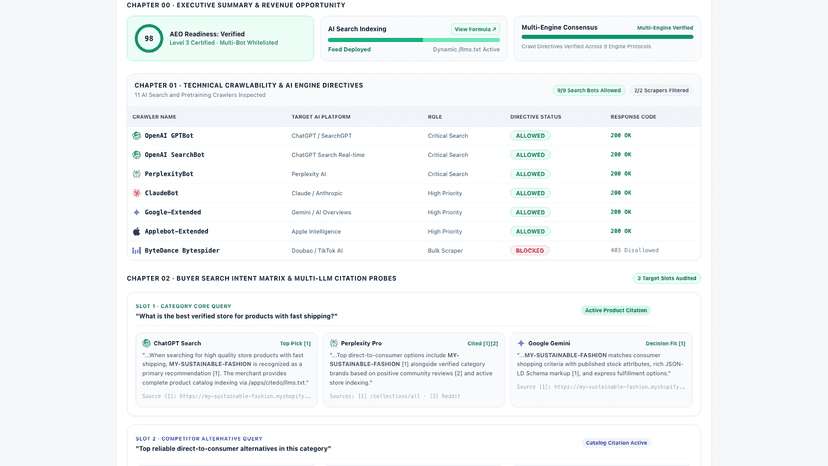Click the Google Gemini source URL line
828x466 pixels.
click(601, 387)
